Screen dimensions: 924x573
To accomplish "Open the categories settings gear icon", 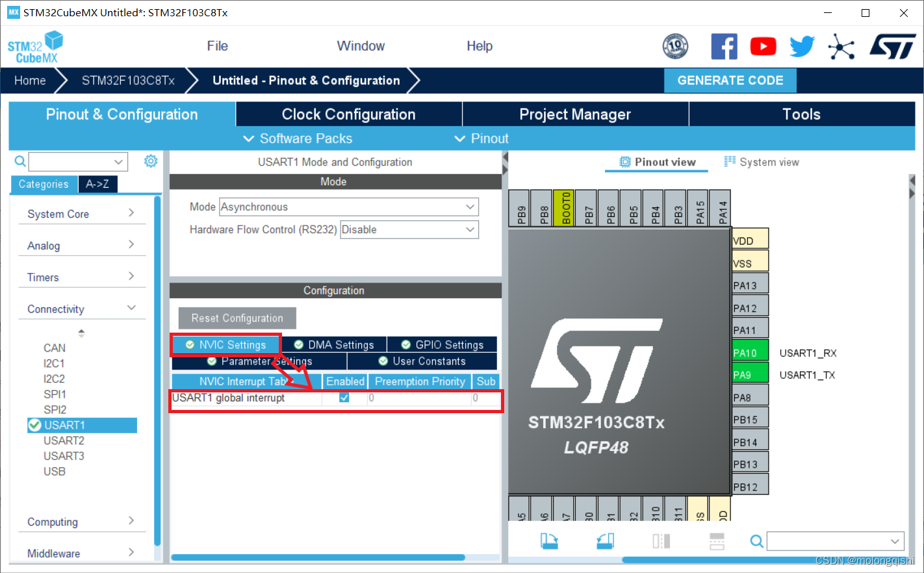I will (151, 160).
